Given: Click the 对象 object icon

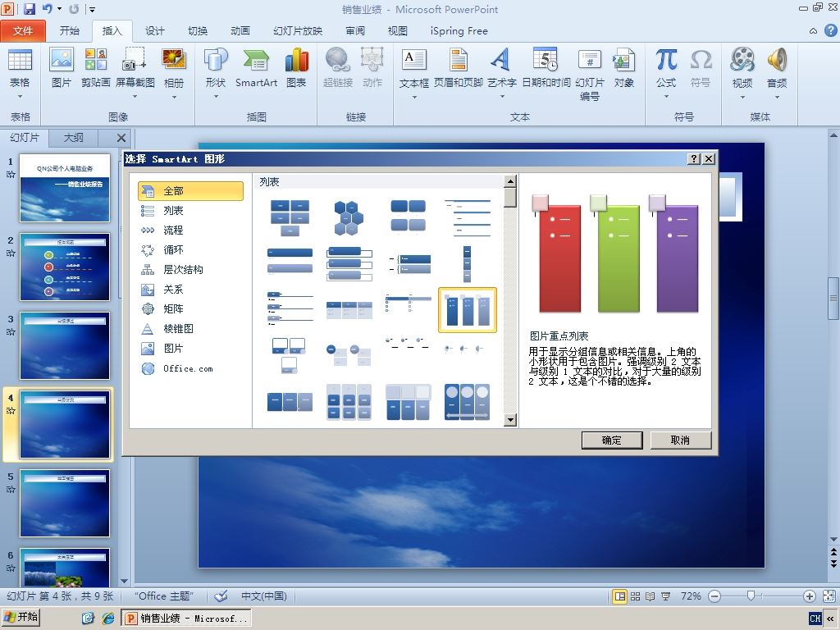Looking at the screenshot, I should point(623,68).
